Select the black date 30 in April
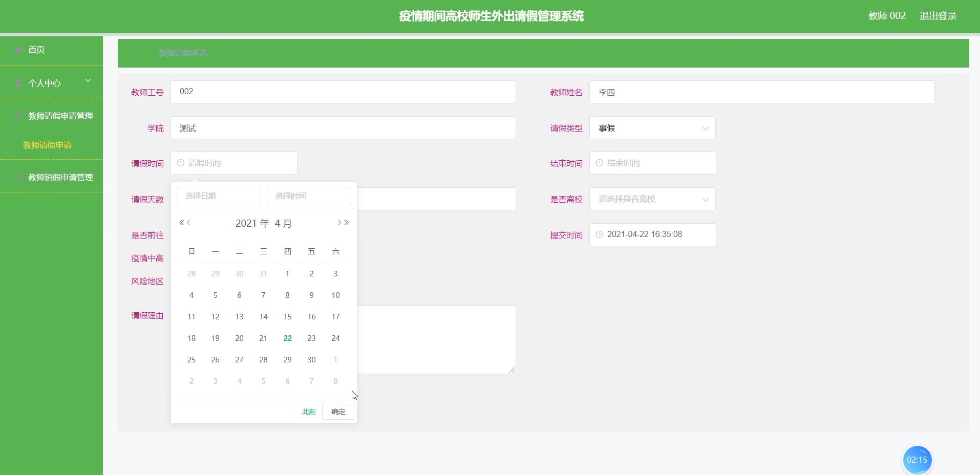The height and width of the screenshot is (475, 980). point(311,360)
